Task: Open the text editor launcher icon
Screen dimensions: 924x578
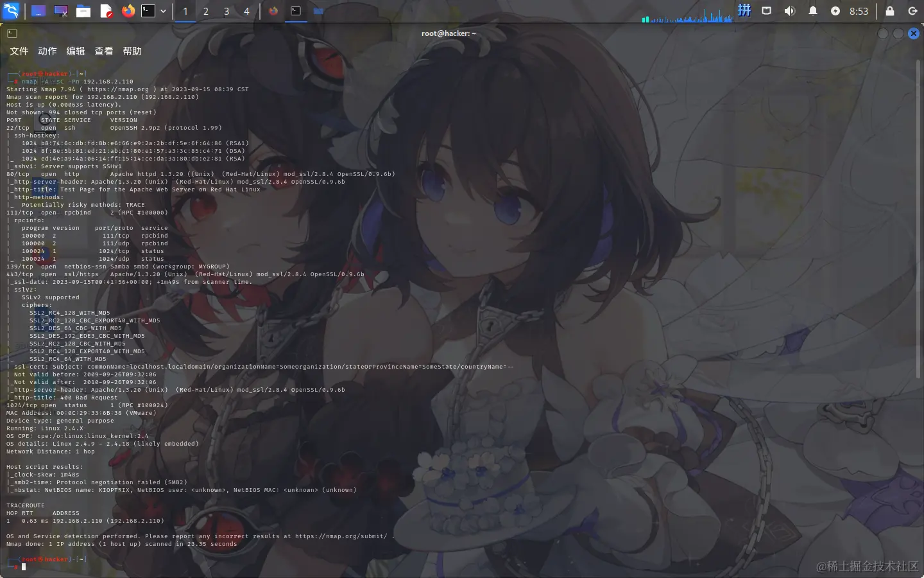Action: point(106,11)
